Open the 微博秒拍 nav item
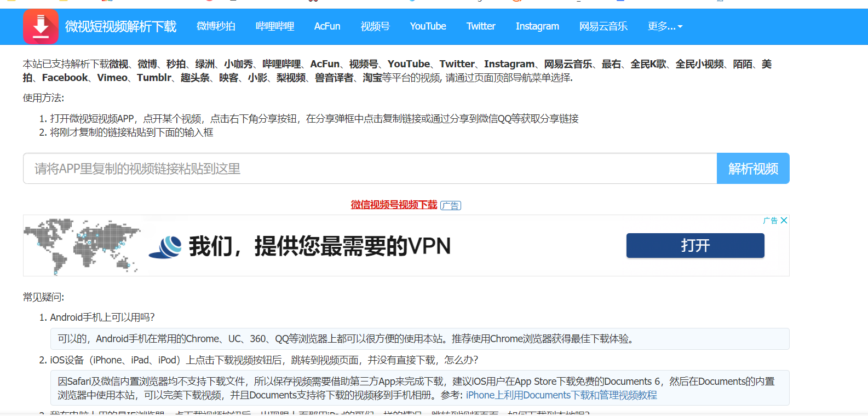Image resolution: width=868 pixels, height=416 pixels. tap(216, 26)
